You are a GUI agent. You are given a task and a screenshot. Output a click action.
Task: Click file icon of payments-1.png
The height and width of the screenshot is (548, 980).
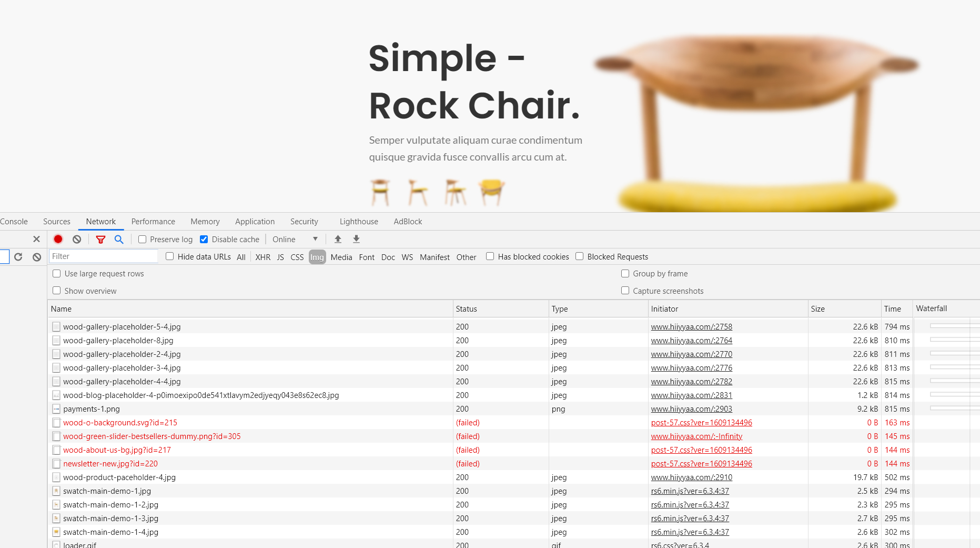[56, 409]
